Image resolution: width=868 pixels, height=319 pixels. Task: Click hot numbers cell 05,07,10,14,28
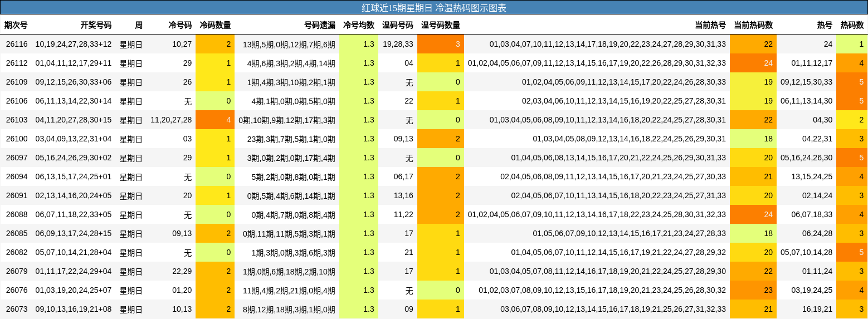[807, 252]
